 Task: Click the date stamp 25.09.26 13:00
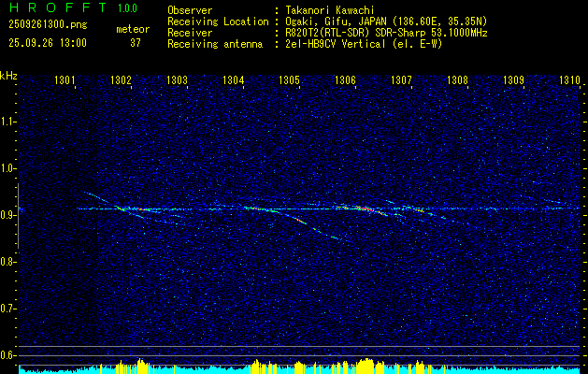pyautogui.click(x=48, y=43)
